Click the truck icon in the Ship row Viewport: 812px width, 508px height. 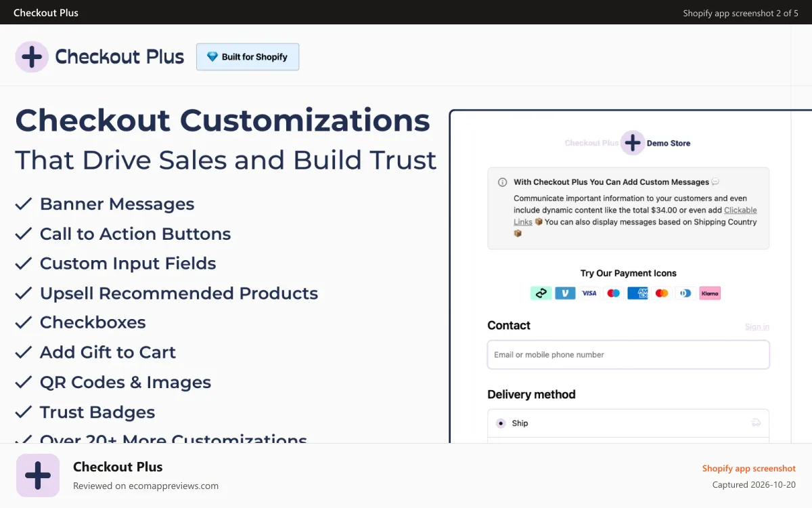pos(756,423)
